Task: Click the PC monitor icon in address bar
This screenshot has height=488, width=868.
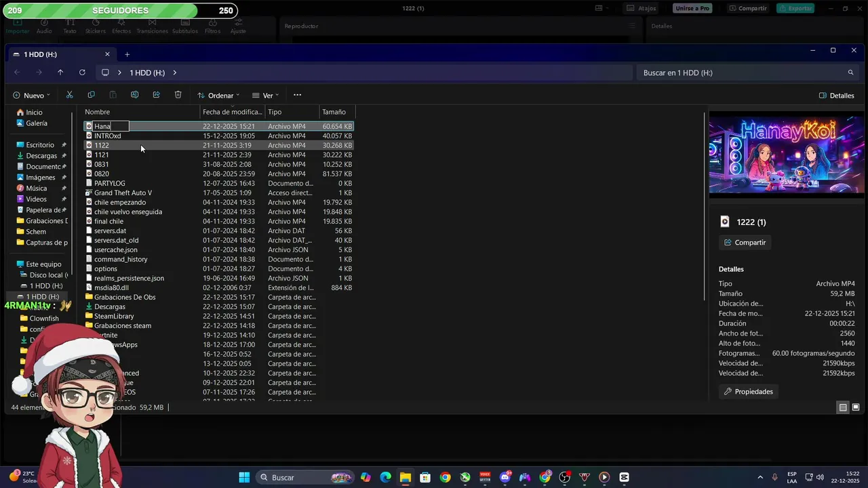Action: point(105,73)
